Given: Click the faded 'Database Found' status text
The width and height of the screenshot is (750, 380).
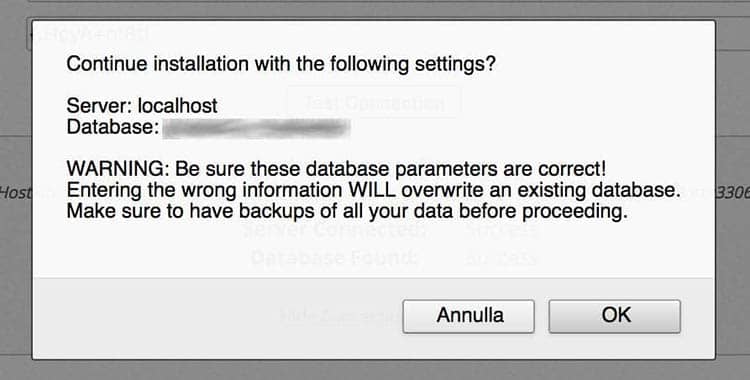Looking at the screenshot, I should tap(335, 258).
